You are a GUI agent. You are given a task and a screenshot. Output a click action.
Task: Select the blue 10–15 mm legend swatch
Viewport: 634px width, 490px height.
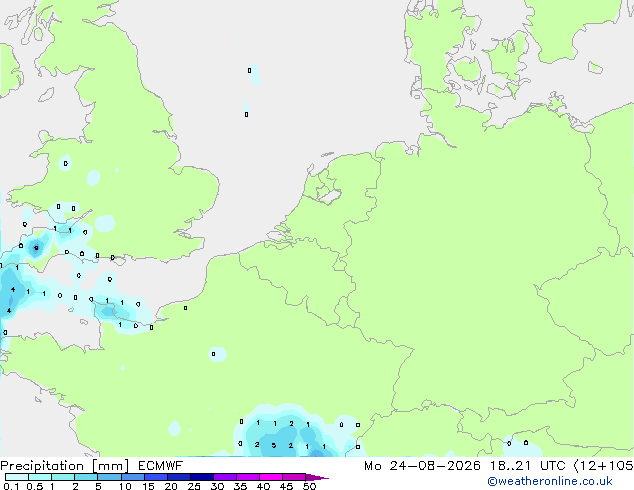coord(133,477)
